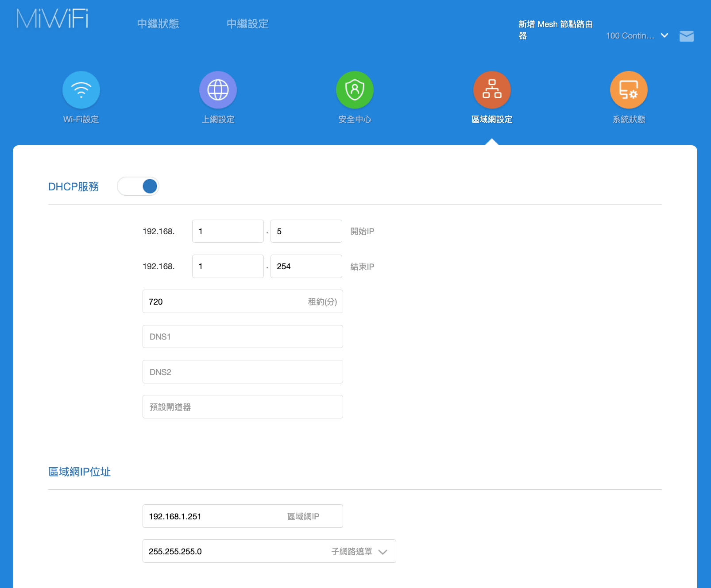The width and height of the screenshot is (711, 588).
Task: Click the add Mesh node router link
Action: pos(555,30)
